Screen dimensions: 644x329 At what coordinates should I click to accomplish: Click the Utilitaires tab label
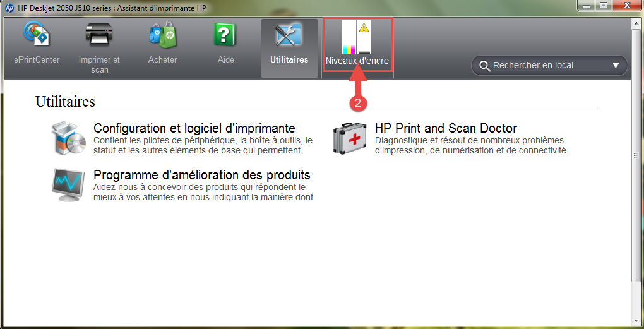pos(289,60)
